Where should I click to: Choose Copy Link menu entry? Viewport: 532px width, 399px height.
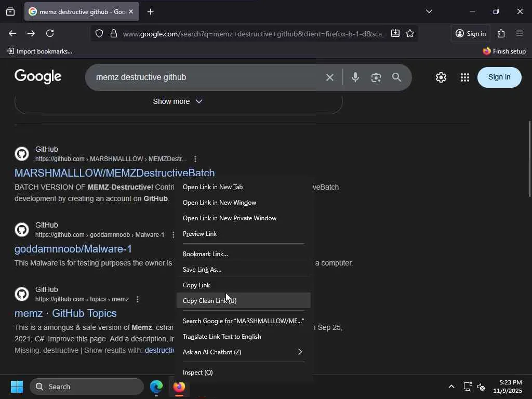point(244,285)
